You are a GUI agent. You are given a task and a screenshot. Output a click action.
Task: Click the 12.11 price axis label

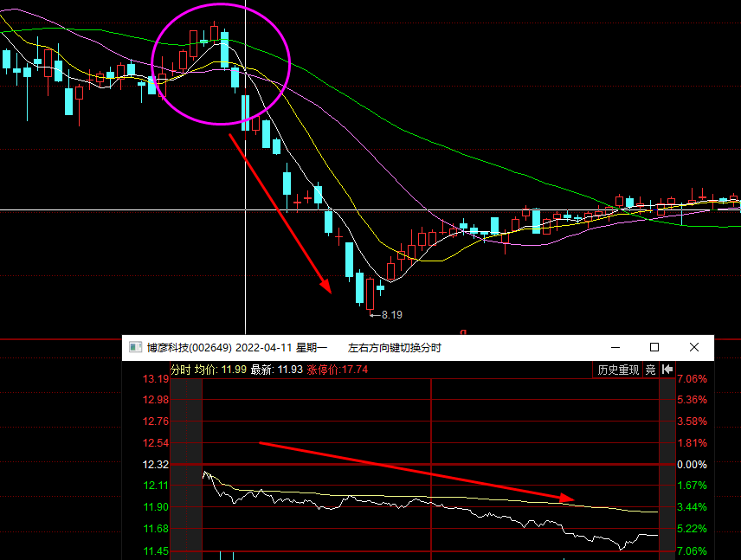pos(156,486)
